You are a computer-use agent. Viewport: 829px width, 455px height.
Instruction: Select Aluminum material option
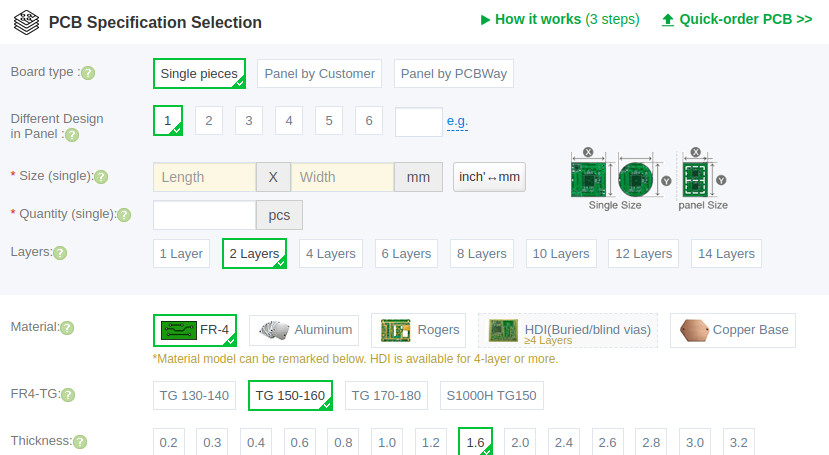tap(304, 330)
